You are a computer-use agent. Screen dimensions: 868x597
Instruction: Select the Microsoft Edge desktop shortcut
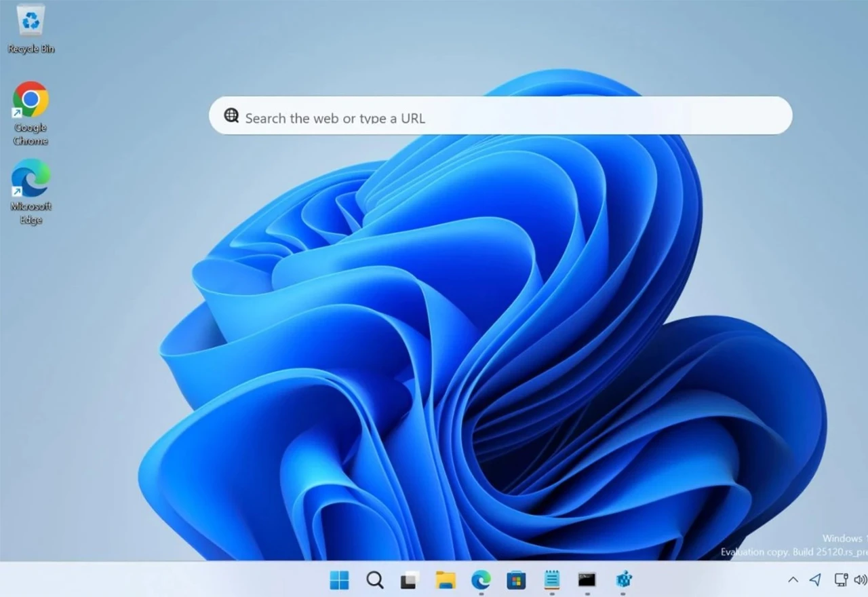pos(31,192)
